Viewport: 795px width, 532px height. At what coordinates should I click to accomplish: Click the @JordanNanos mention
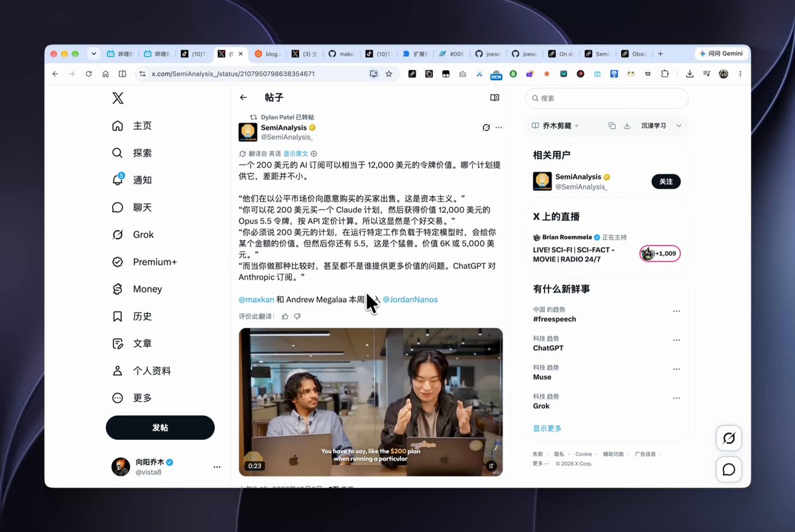(410, 299)
